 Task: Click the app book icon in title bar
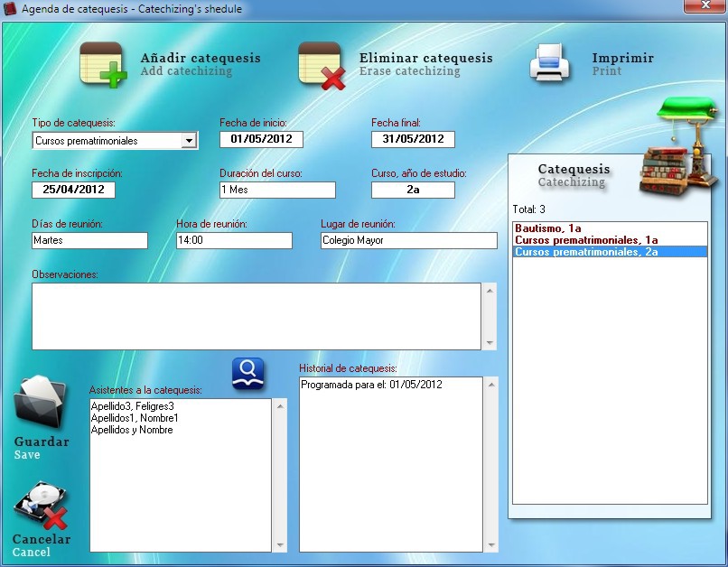(10, 8)
